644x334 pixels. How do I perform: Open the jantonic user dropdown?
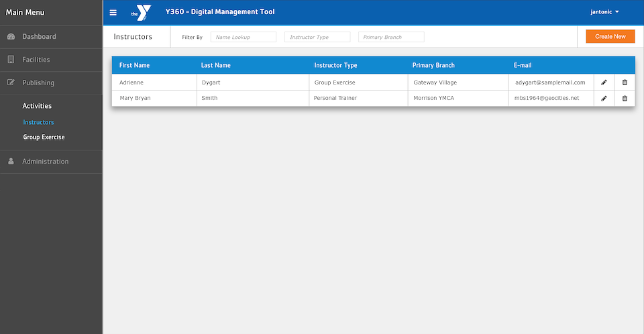(x=604, y=12)
